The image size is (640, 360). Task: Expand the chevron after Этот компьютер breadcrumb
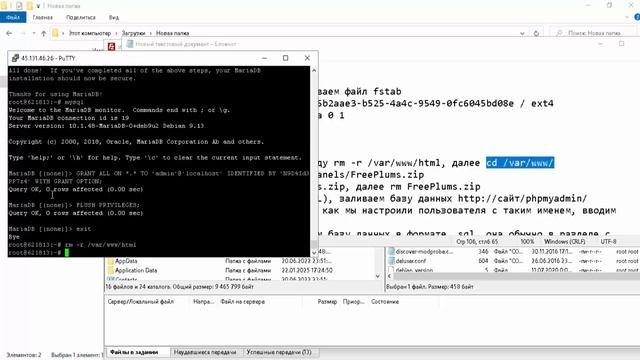pyautogui.click(x=116, y=33)
